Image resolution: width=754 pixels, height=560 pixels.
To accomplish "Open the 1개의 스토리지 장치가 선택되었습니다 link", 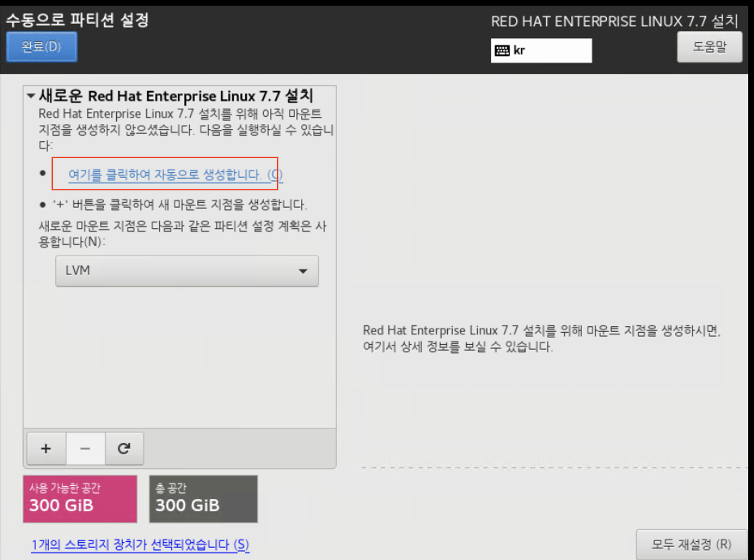I will (x=140, y=545).
